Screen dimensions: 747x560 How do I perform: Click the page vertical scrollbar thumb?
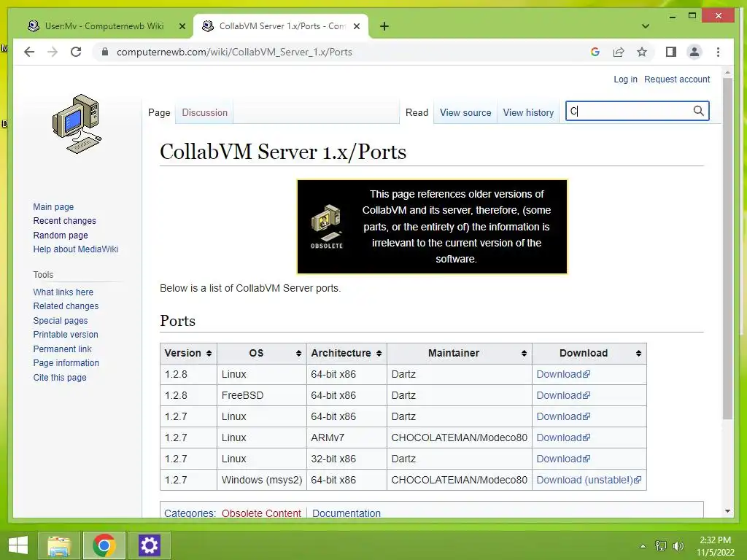[727, 249]
